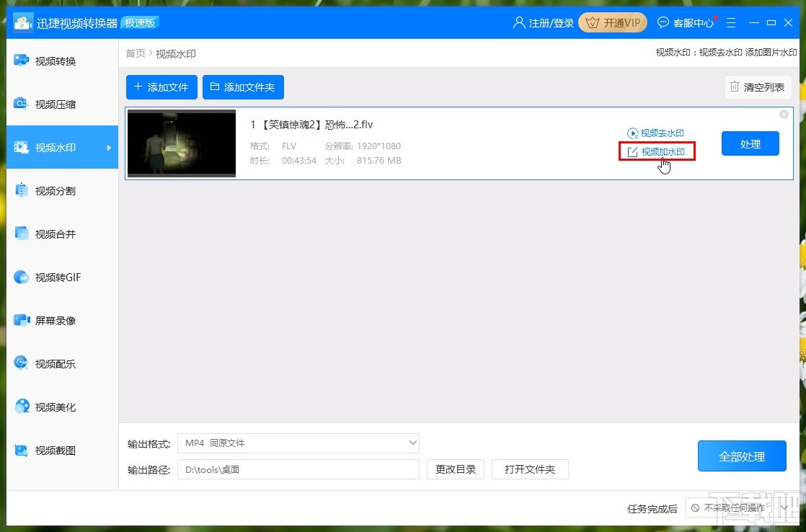This screenshot has height=532, width=806.
Task: Expand the 不采取任何操作 task-completion dropdown
Action: (735, 508)
